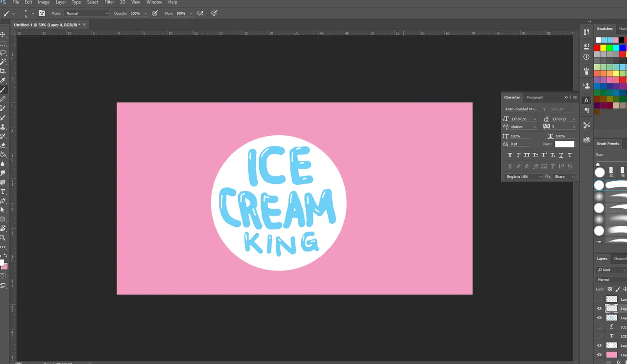Open layer style fx button
The width and height of the screenshot is (627, 364).
click(619, 362)
